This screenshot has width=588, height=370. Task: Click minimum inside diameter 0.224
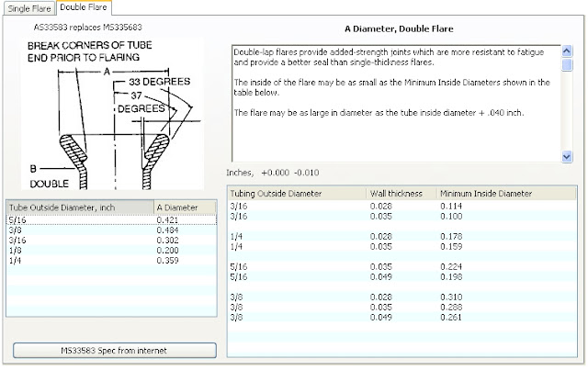(x=451, y=266)
